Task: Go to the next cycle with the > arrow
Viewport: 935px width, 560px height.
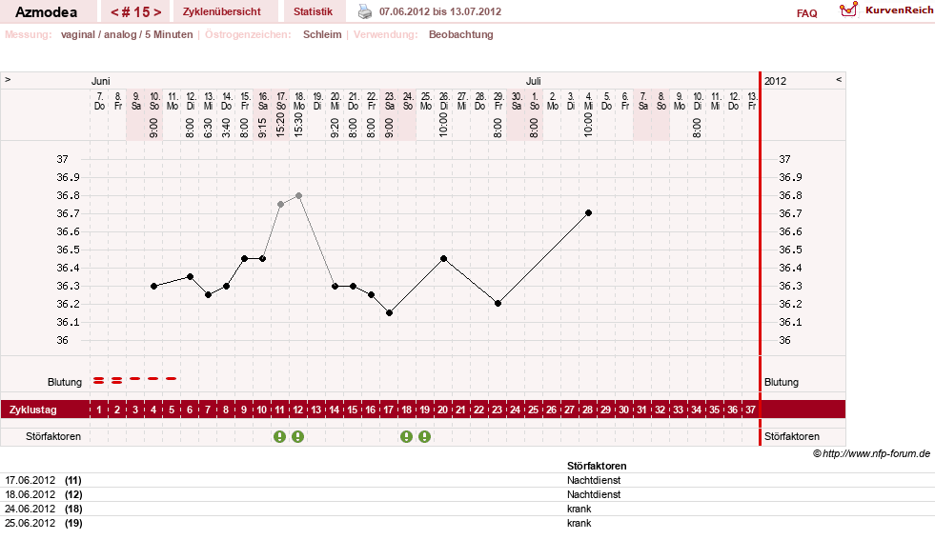Action: 157,12
